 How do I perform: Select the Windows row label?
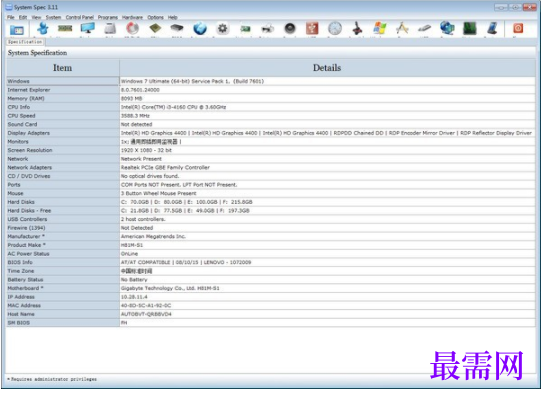pyautogui.click(x=63, y=81)
